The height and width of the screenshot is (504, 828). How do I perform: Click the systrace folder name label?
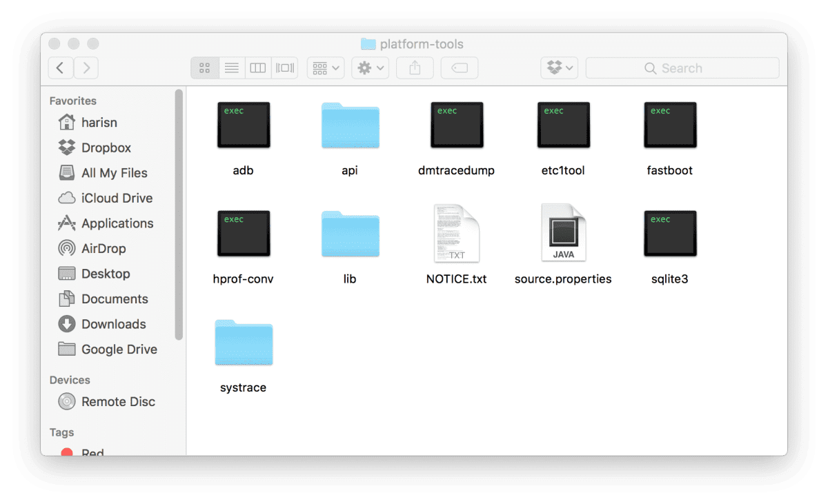point(244,387)
